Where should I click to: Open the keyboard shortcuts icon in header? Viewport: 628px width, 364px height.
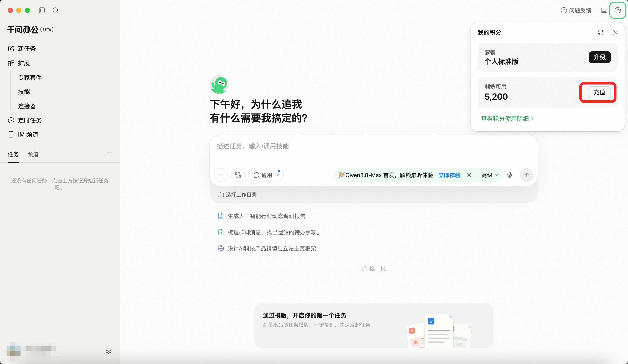click(604, 10)
